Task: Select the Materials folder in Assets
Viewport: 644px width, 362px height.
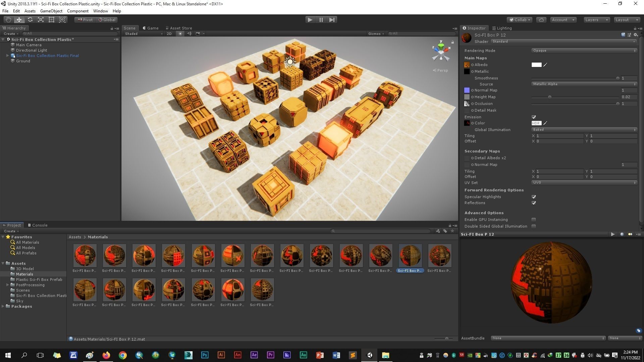Action: 24,274
